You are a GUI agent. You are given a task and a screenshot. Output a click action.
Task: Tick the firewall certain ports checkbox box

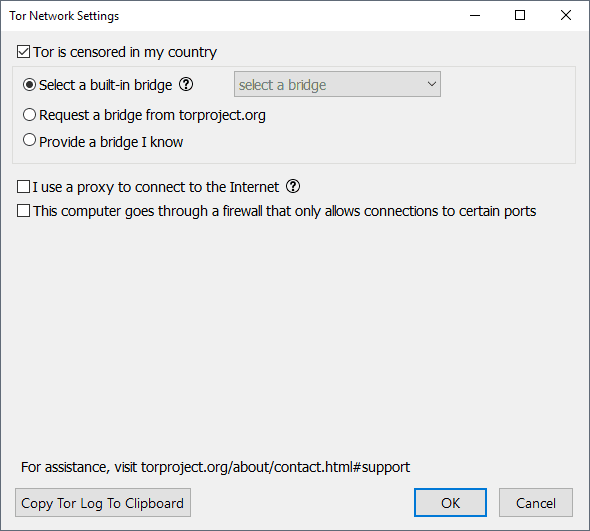pyautogui.click(x=23, y=211)
